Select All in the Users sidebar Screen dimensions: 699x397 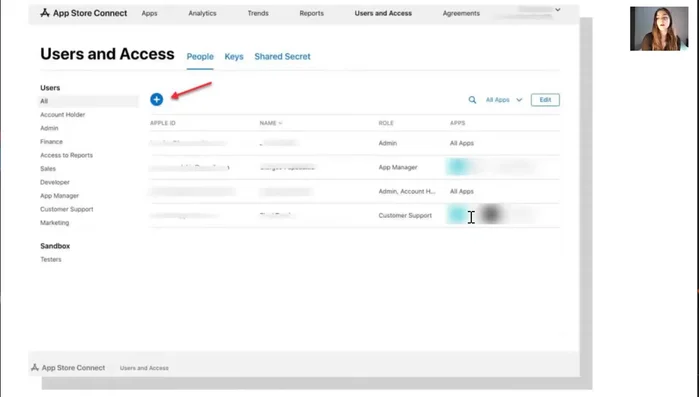88,101
